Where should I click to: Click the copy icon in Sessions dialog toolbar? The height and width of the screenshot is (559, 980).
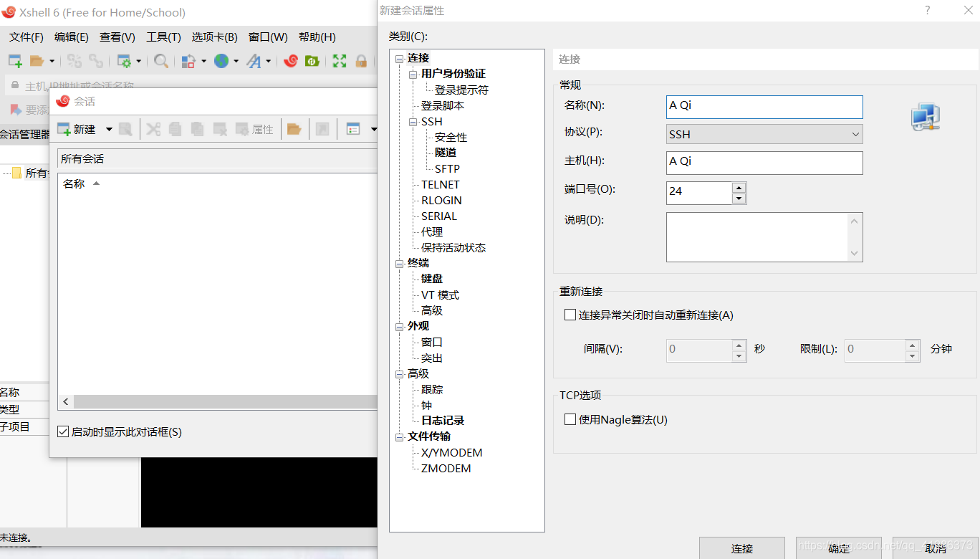(176, 129)
